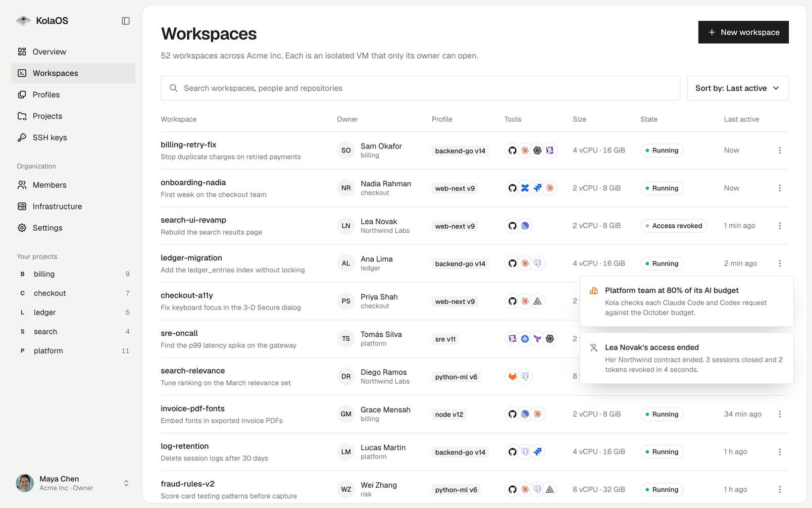Click the Jira icon in log-retention row
This screenshot has width=812, height=508.
tap(537, 452)
